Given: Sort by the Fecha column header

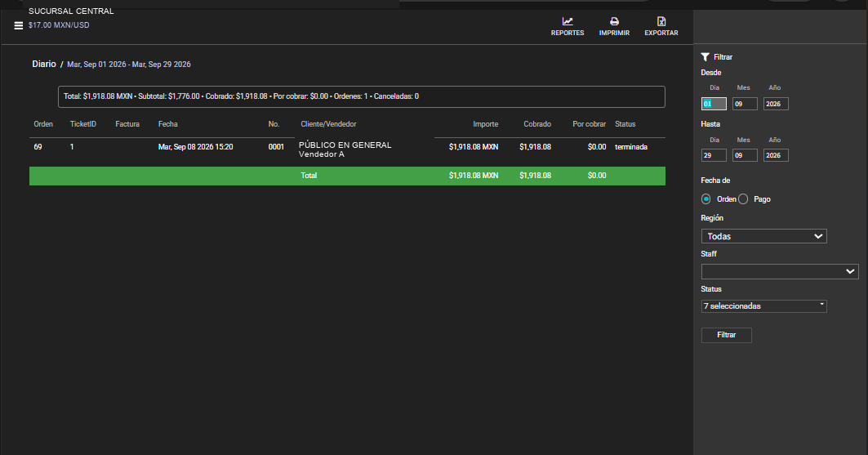Looking at the screenshot, I should [x=167, y=124].
